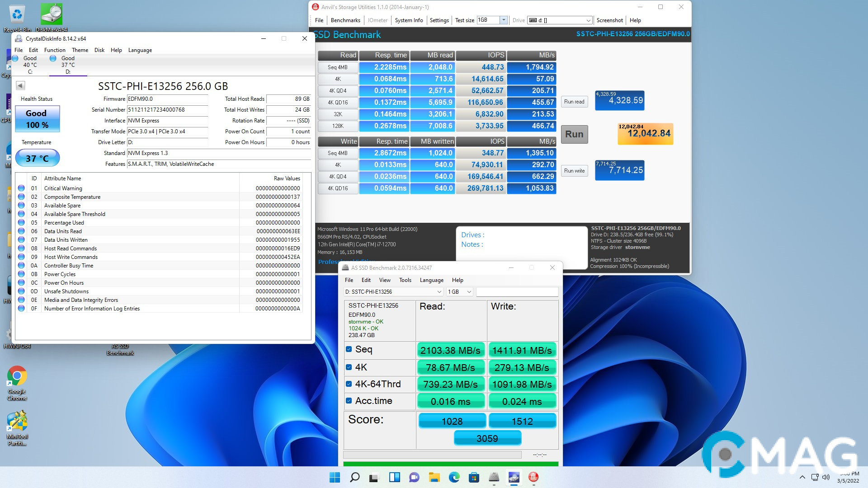Click the previous disk arrow in CrystalDiskInfo
The image size is (868, 488).
[20, 85]
